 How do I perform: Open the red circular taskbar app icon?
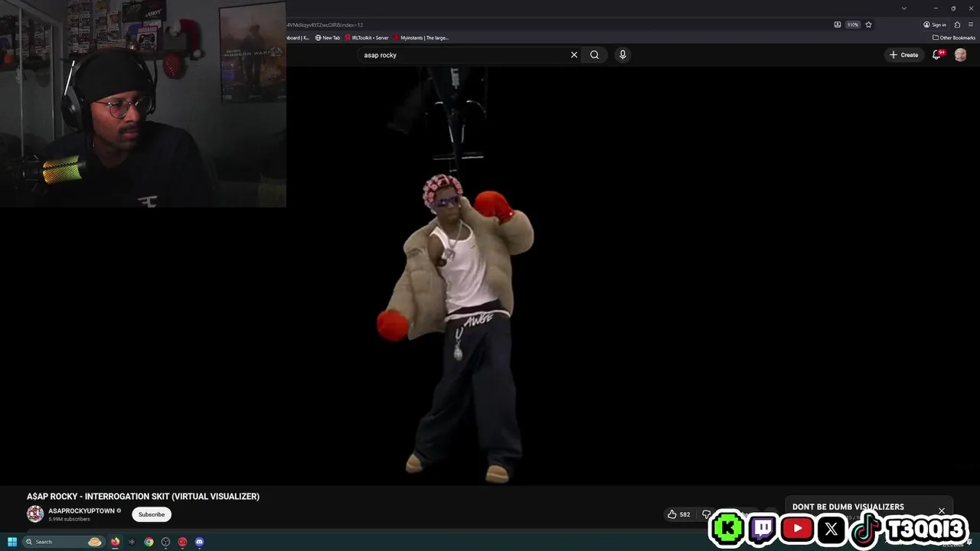pyautogui.click(x=182, y=542)
